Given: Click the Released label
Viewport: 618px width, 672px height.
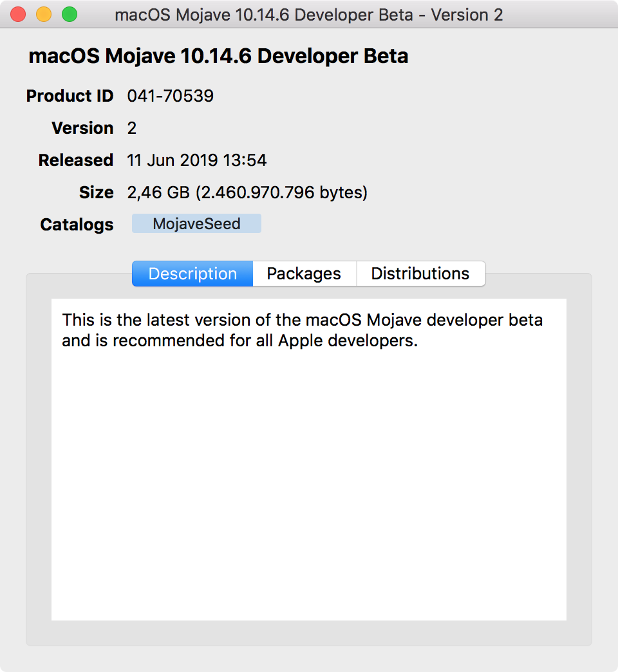Looking at the screenshot, I should pyautogui.click(x=76, y=160).
